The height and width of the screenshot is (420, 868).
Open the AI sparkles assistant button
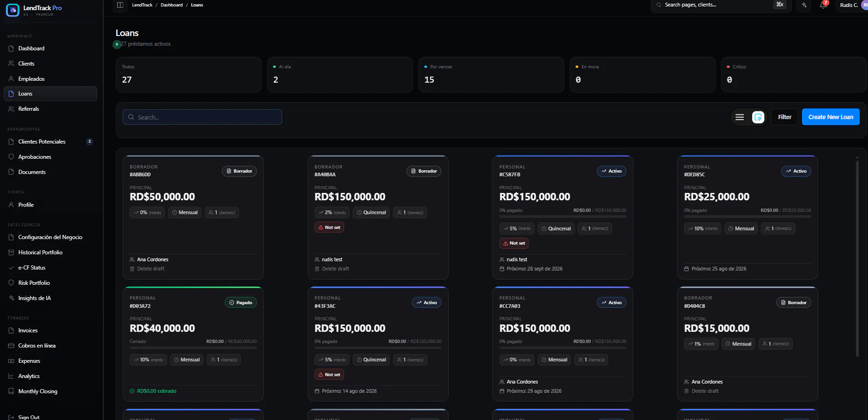804,5
